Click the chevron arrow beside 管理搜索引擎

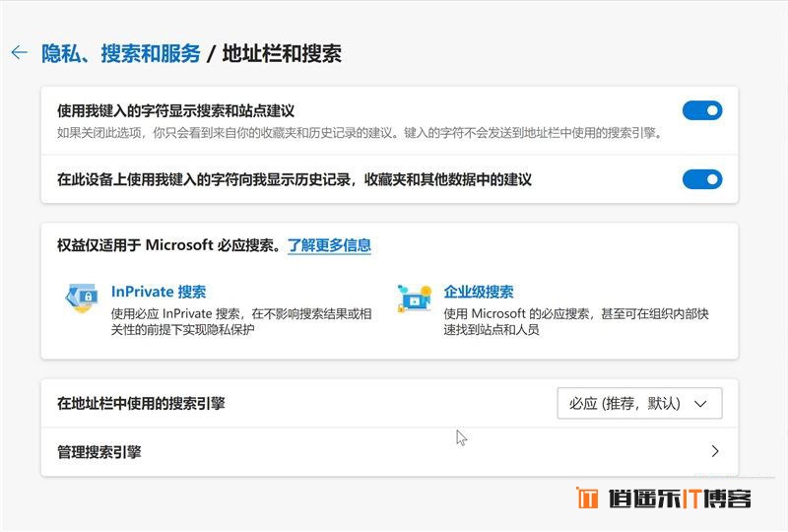coord(715,451)
